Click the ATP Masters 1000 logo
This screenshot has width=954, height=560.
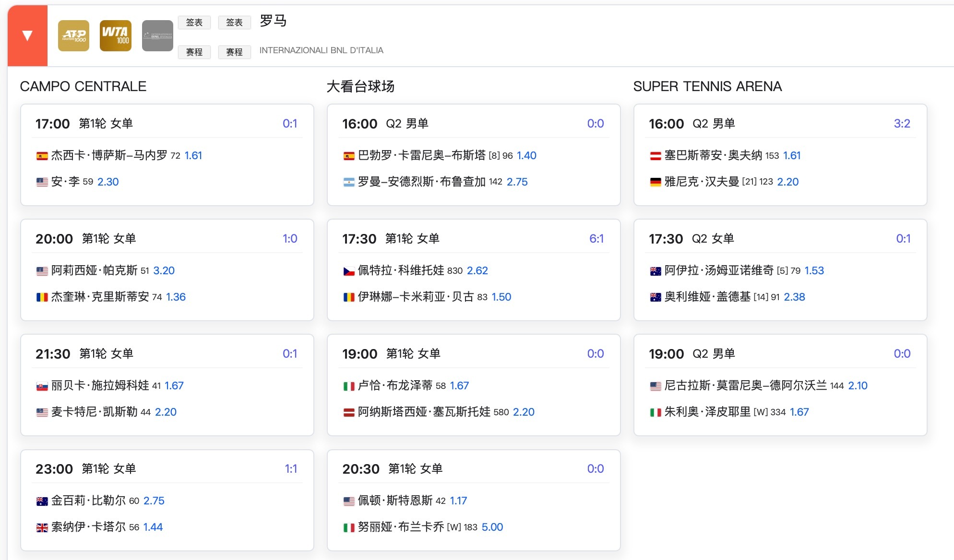(73, 35)
